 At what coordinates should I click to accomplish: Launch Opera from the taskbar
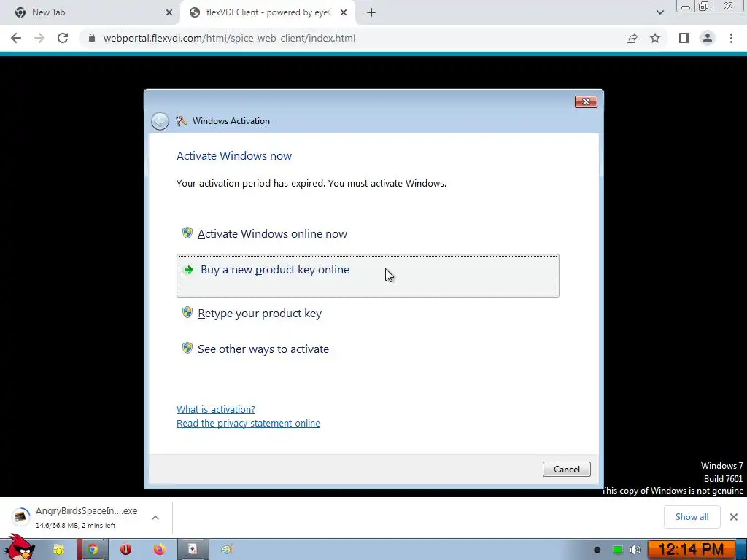125,550
